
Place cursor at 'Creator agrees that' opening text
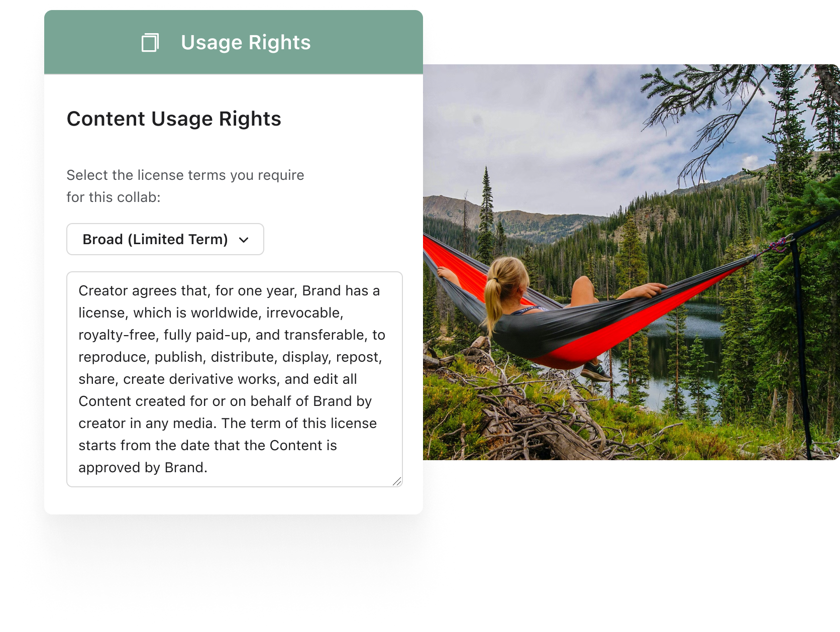point(145,290)
